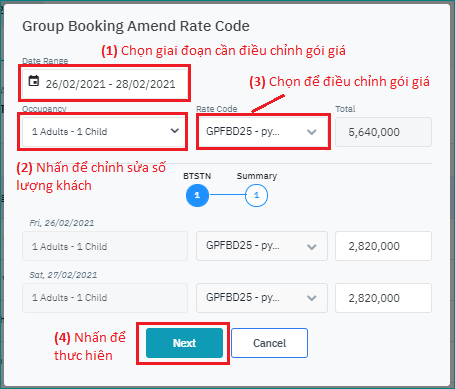Click the chevron in top Rate Code box

(x=312, y=132)
